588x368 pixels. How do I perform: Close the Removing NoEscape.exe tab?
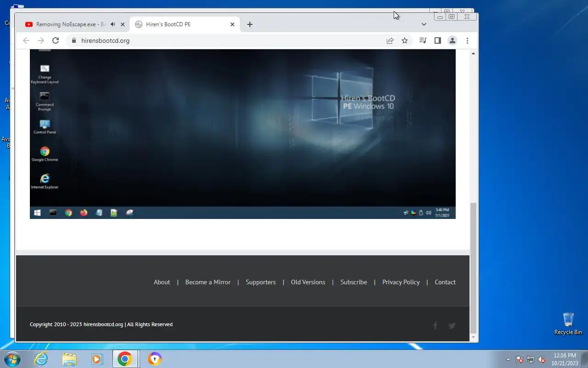point(123,24)
